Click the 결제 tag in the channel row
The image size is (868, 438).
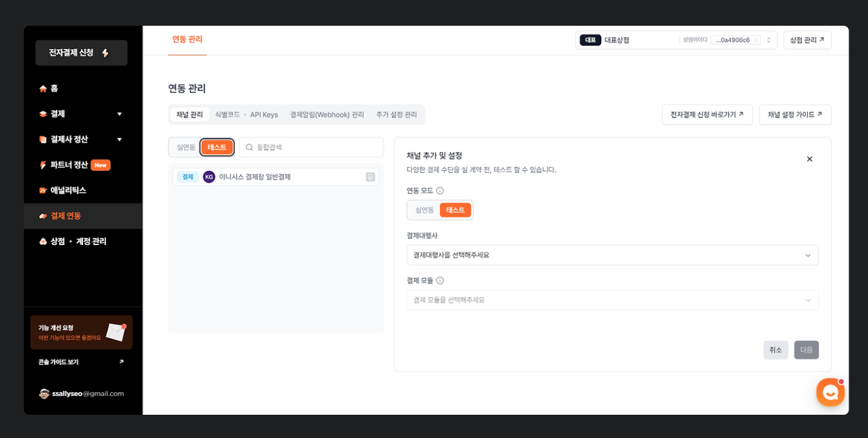coord(187,177)
